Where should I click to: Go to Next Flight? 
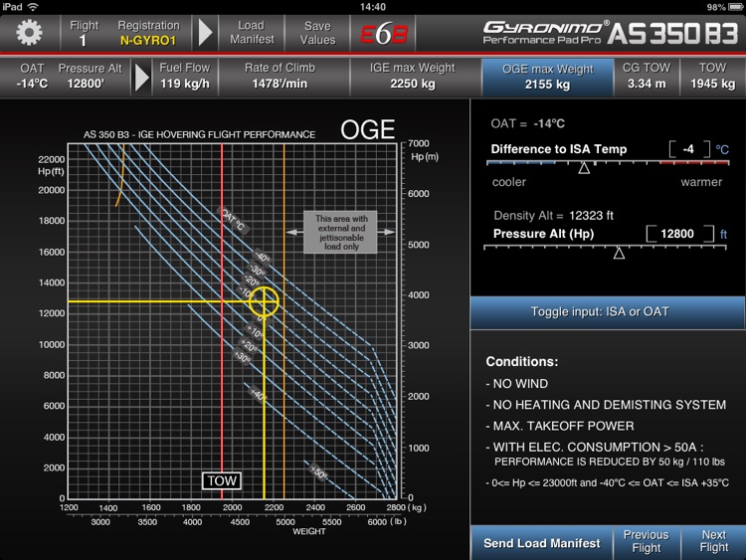[x=713, y=541]
